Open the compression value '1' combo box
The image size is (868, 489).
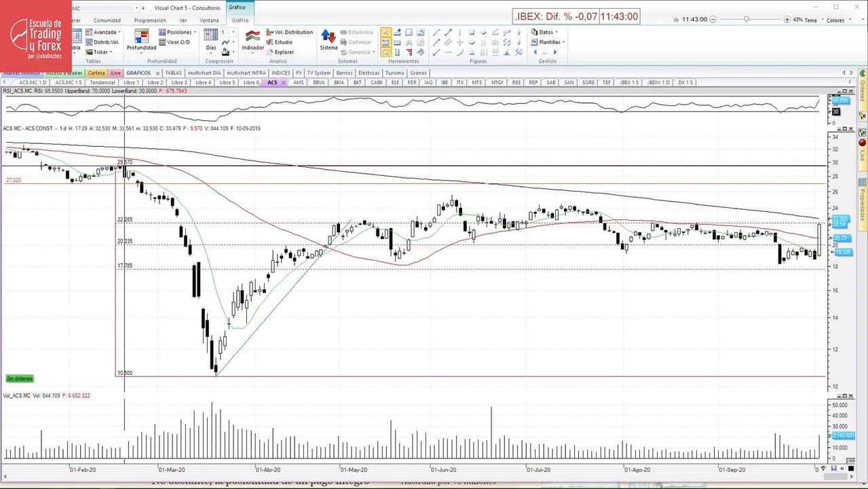[x=229, y=32]
